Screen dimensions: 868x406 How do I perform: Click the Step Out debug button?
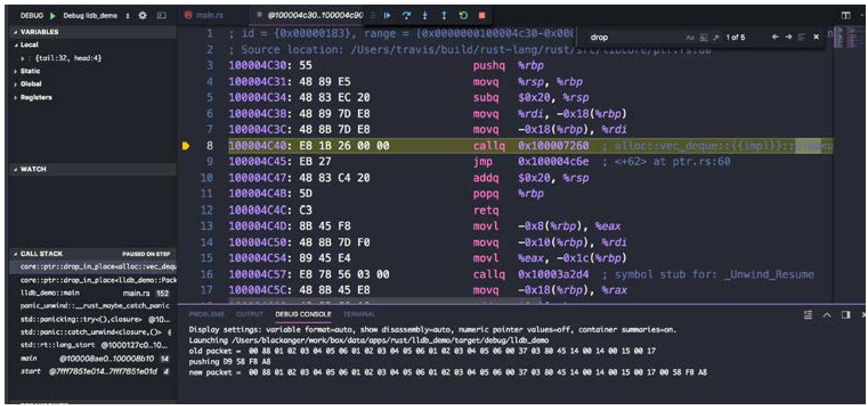(x=444, y=16)
